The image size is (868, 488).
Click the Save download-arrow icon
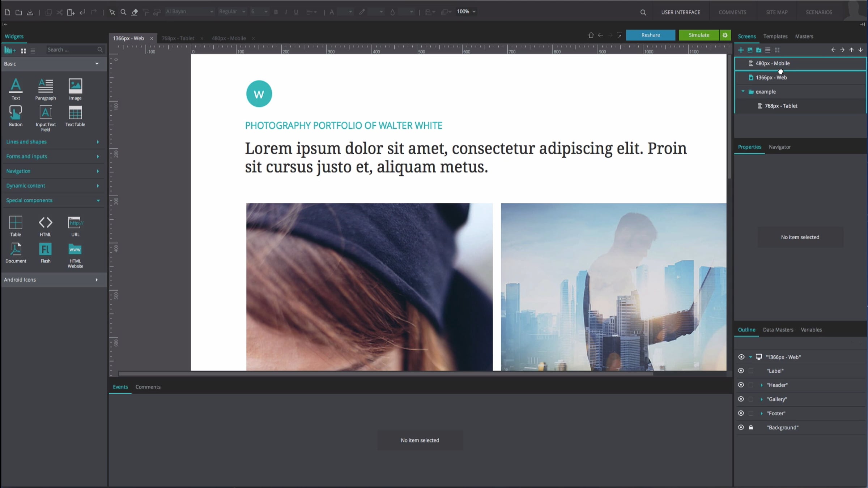(x=30, y=12)
